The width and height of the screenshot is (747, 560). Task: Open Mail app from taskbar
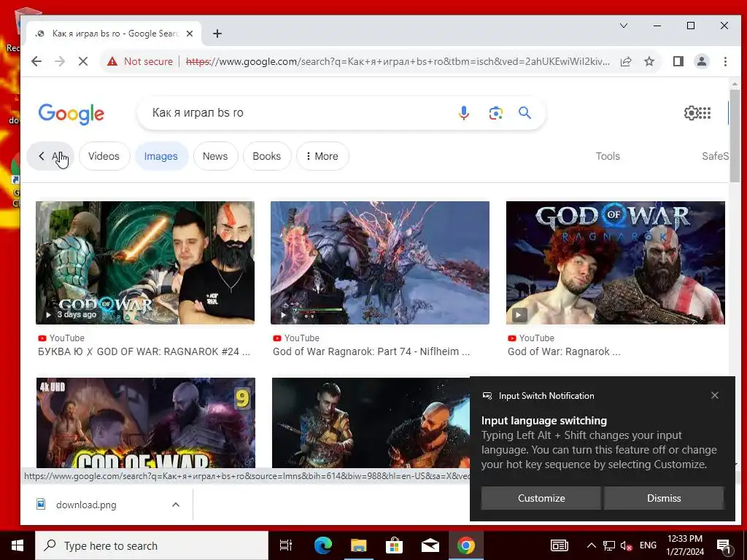(x=430, y=545)
